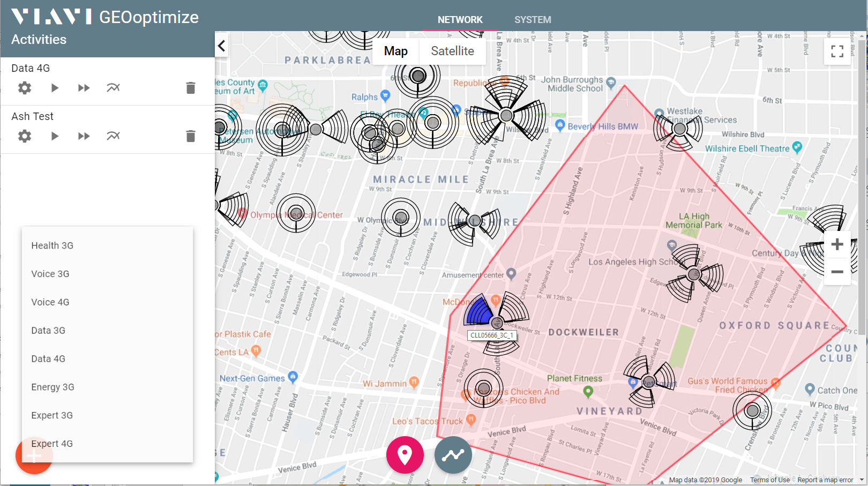
Task: Play the Ash Test activity
Action: (55, 136)
